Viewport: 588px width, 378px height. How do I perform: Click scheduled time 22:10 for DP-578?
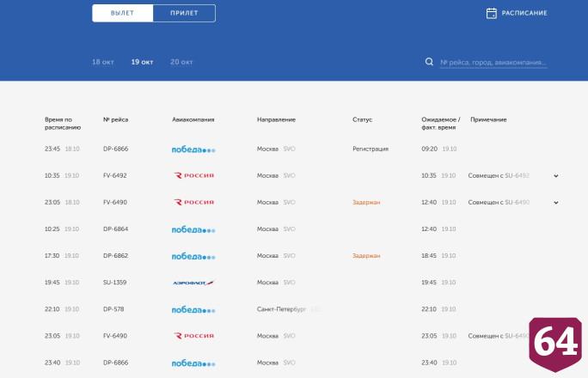pyautogui.click(x=52, y=309)
